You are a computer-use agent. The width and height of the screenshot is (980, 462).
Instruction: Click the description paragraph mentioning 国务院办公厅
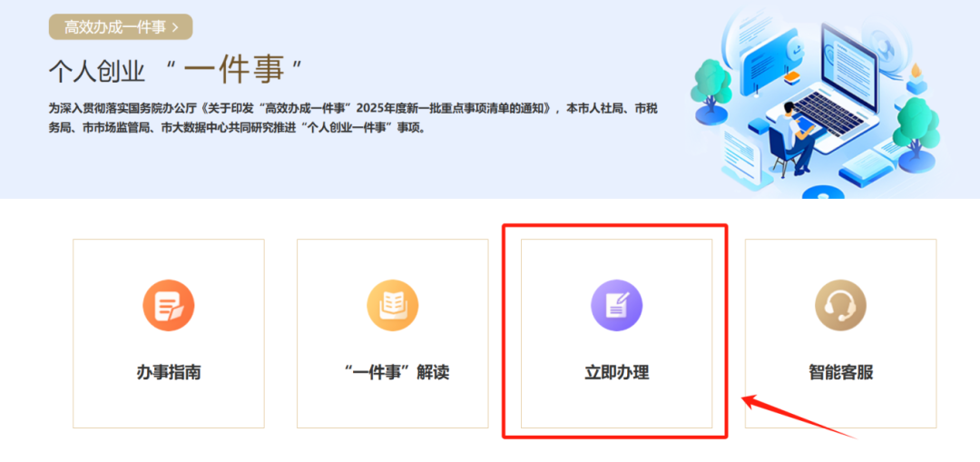tap(352, 118)
